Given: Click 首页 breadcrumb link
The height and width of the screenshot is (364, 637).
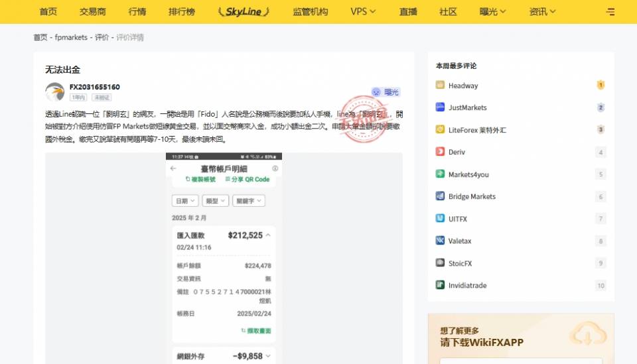Looking at the screenshot, I should (x=40, y=37).
